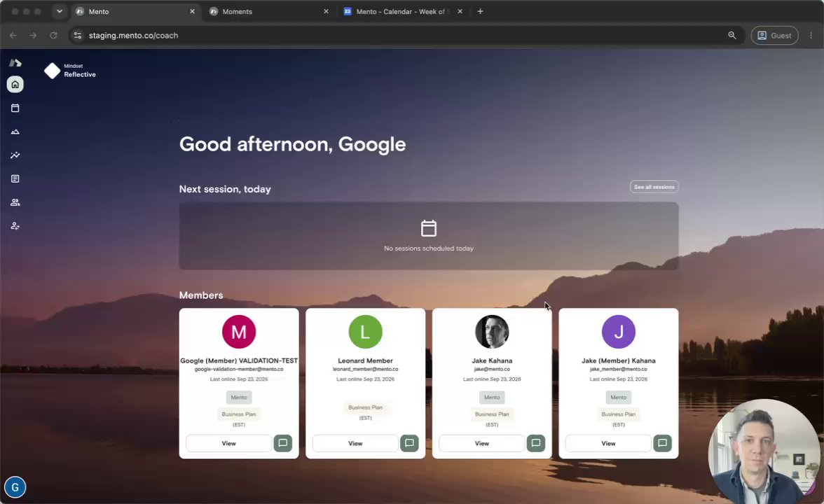824x504 pixels.
Task: Switch to Mento Calendar browser tab
Action: click(402, 11)
